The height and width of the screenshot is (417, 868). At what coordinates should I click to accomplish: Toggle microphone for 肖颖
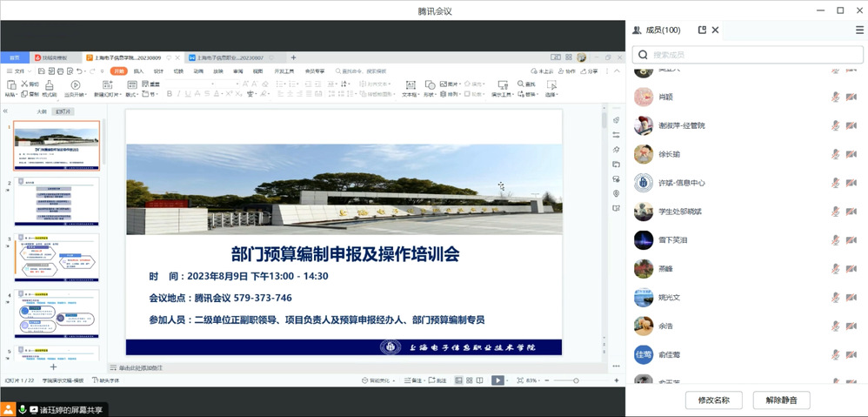coord(836,97)
